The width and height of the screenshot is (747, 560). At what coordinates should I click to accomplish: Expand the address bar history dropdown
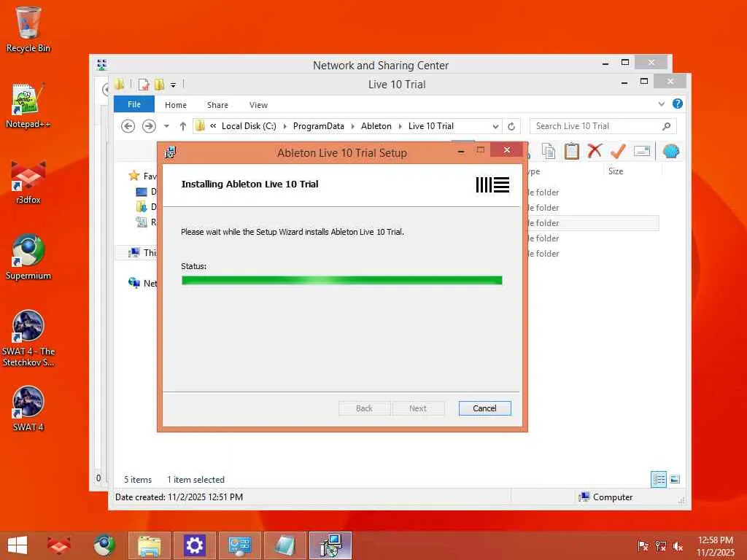pyautogui.click(x=495, y=126)
